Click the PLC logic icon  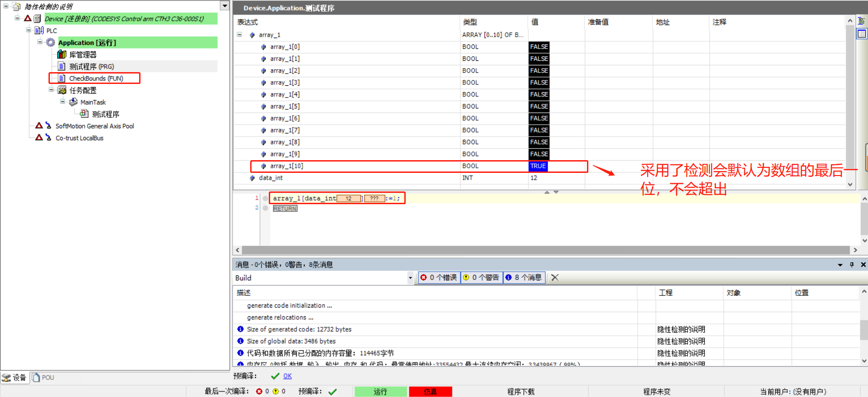point(39,30)
